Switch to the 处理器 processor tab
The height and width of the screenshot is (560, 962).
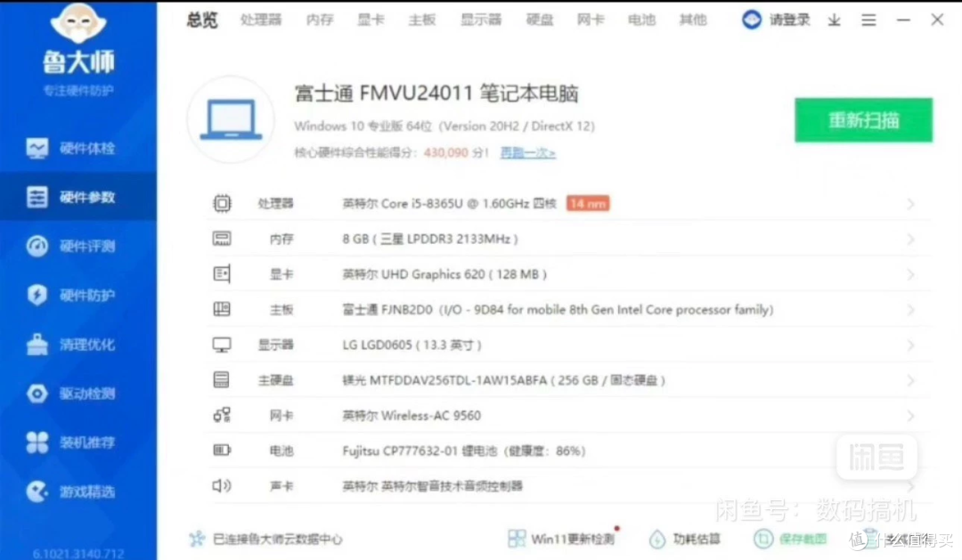coord(261,20)
